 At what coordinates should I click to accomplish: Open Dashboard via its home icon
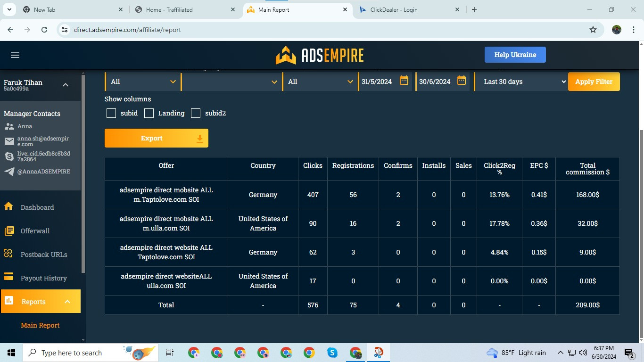tap(8, 206)
